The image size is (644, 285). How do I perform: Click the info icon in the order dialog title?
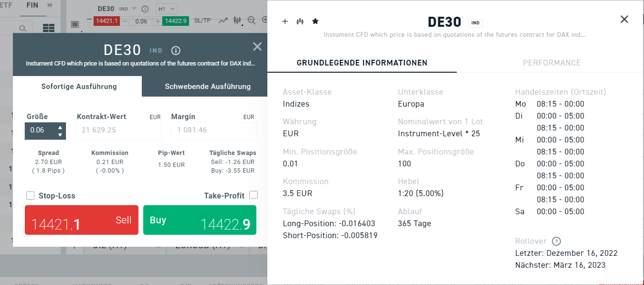coord(176,51)
